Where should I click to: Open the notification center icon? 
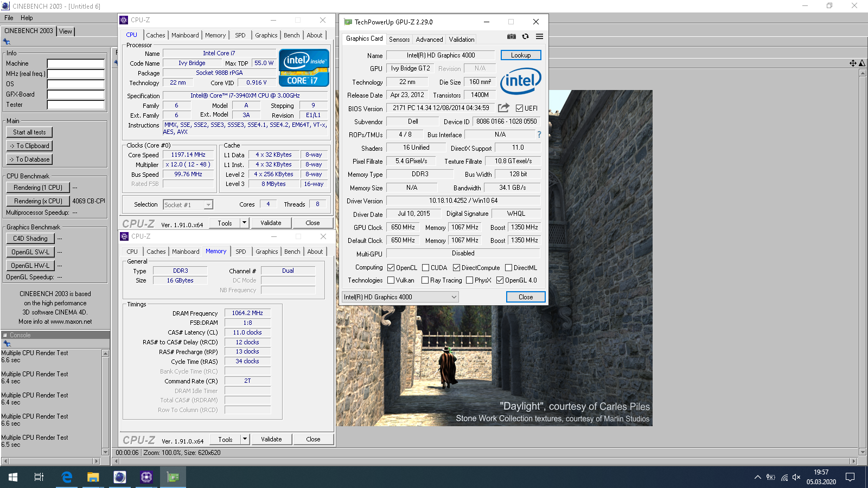pyautogui.click(x=850, y=477)
